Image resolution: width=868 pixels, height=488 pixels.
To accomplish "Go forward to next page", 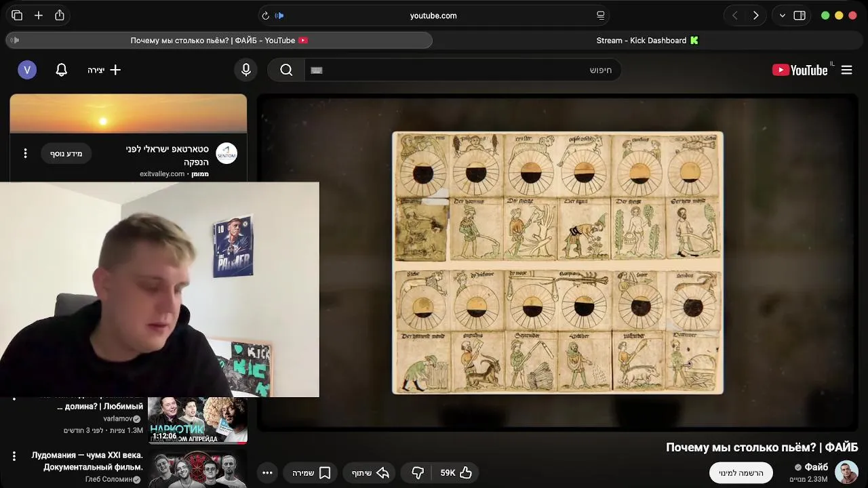I will point(755,16).
